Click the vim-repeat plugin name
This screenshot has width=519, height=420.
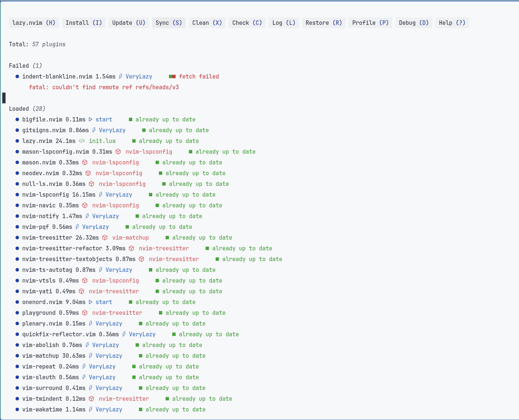coord(39,366)
